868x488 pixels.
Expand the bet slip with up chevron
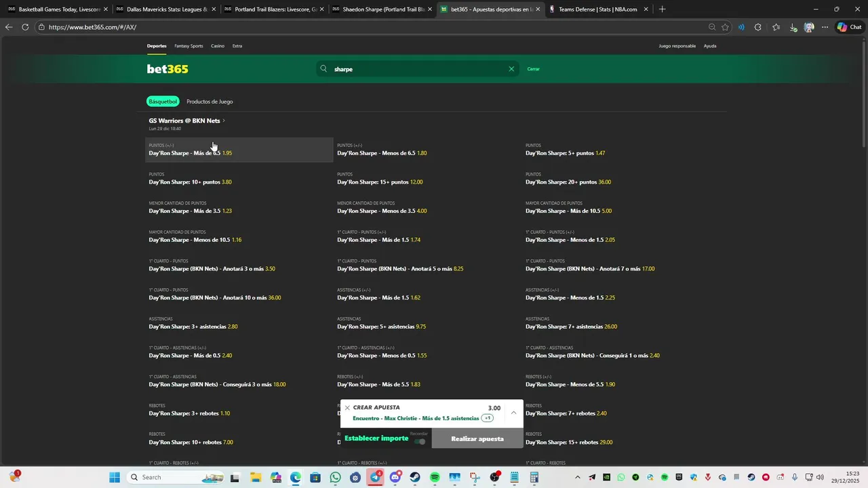coord(513,413)
